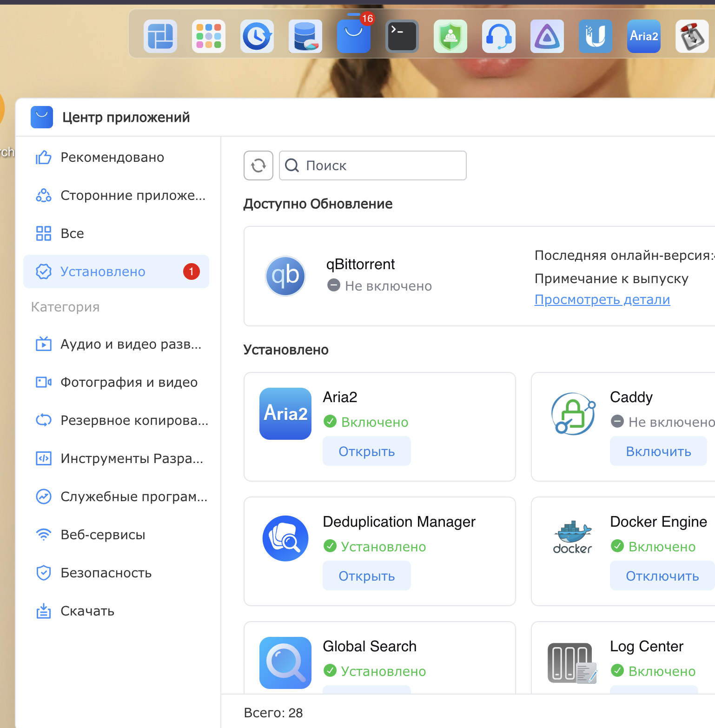
Task: Show Все apps category
Action: [116, 233]
